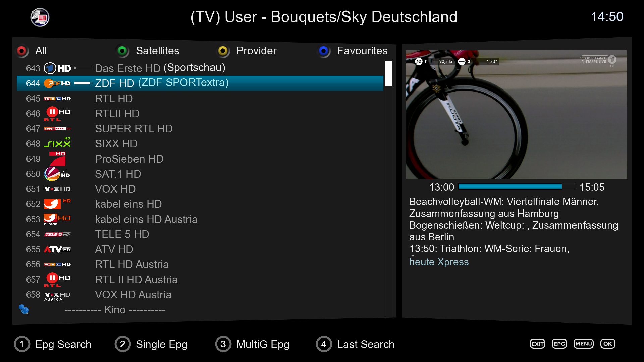Click the RTL HD channel logo icon

57,98
